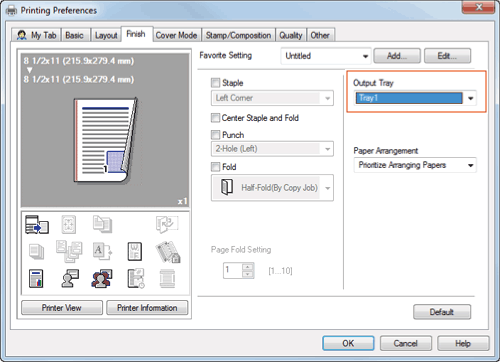Click the half-fold booklet icon
This screenshot has height=362, width=500.
(x=227, y=187)
